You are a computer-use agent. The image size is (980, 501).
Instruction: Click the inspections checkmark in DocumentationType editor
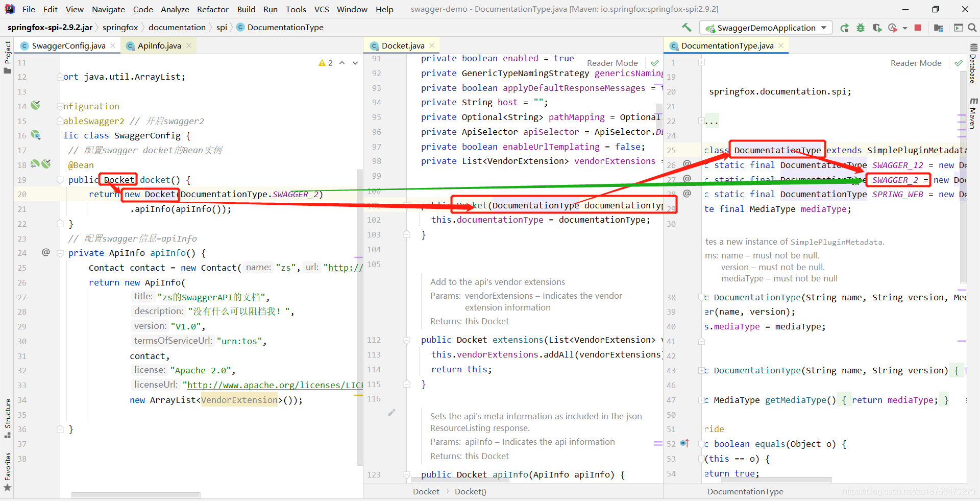click(x=958, y=63)
